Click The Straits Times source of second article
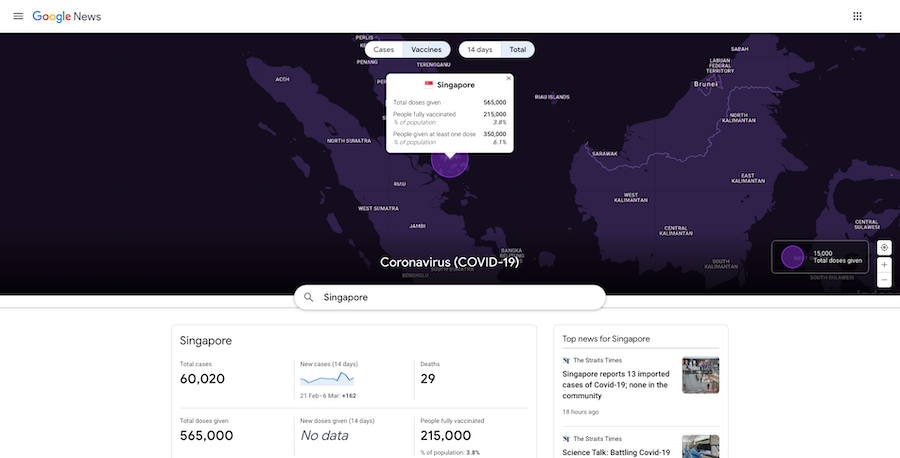900x458 pixels. click(598, 438)
